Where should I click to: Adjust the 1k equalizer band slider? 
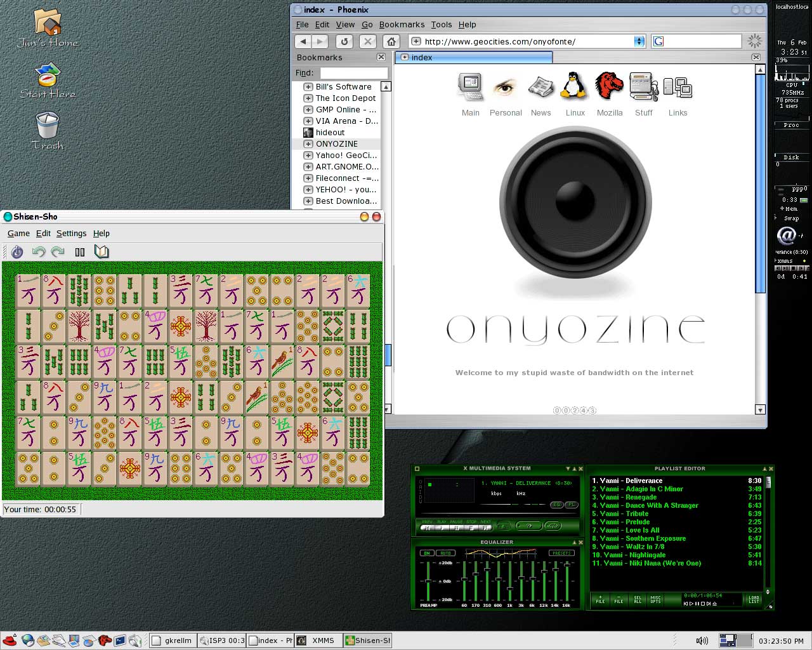coord(510,581)
